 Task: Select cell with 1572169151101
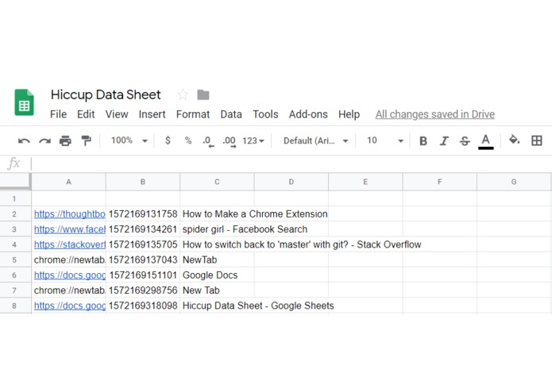pyautogui.click(x=143, y=275)
